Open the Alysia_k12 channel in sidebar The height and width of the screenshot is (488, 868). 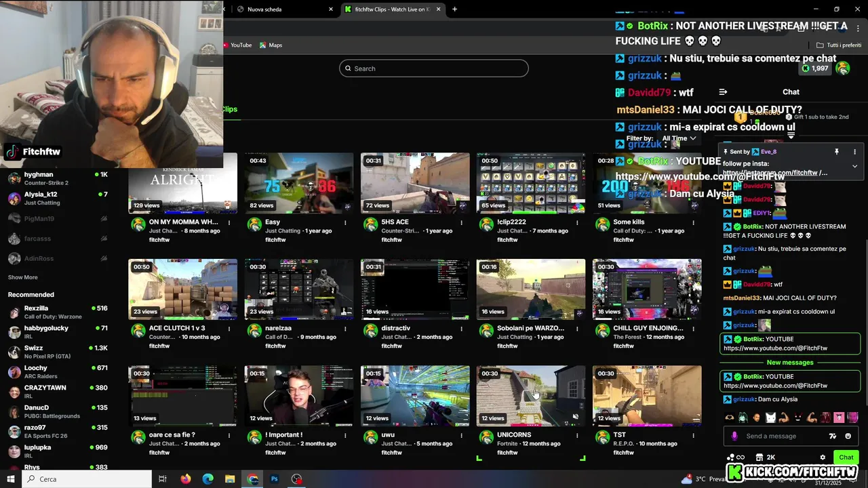click(x=57, y=198)
